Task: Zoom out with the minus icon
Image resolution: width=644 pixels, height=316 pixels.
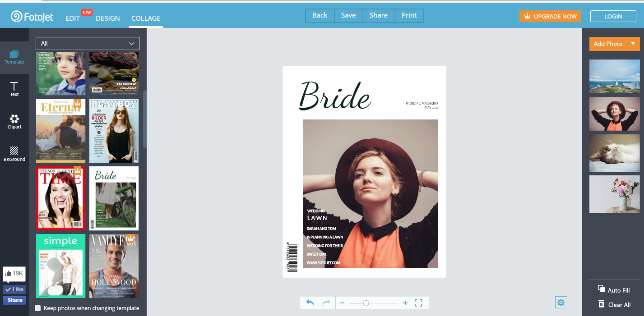Action: click(342, 303)
